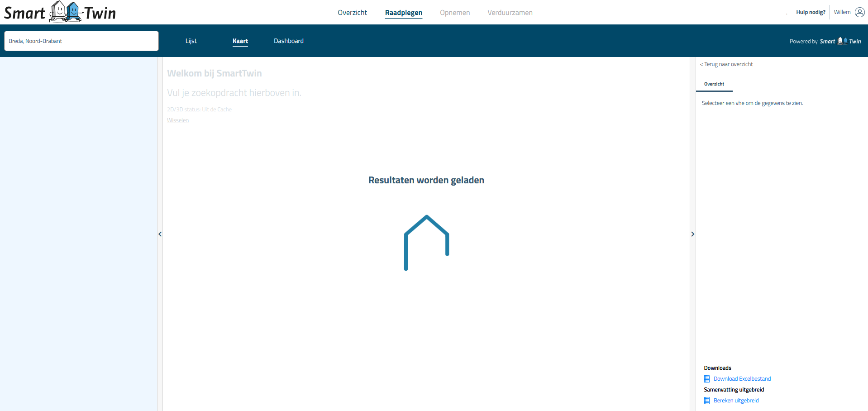The image size is (868, 411).
Task: Click the Hulp nodig? help link
Action: [x=811, y=12]
